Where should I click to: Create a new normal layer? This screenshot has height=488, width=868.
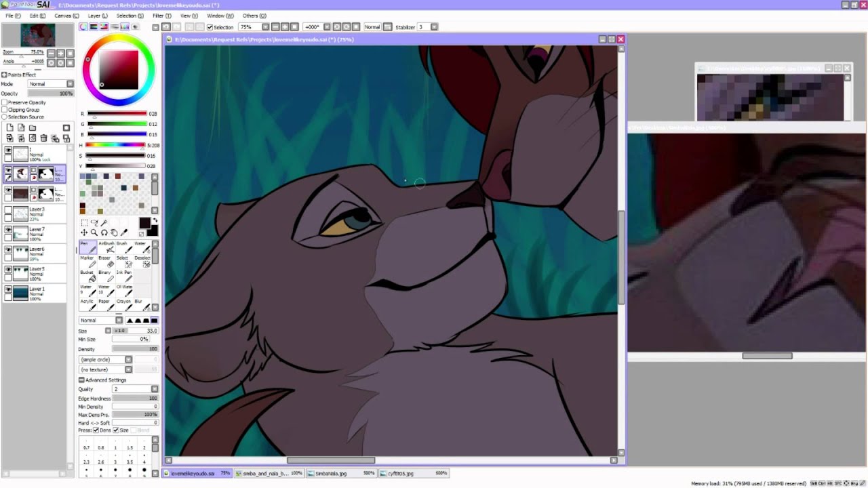(9, 127)
